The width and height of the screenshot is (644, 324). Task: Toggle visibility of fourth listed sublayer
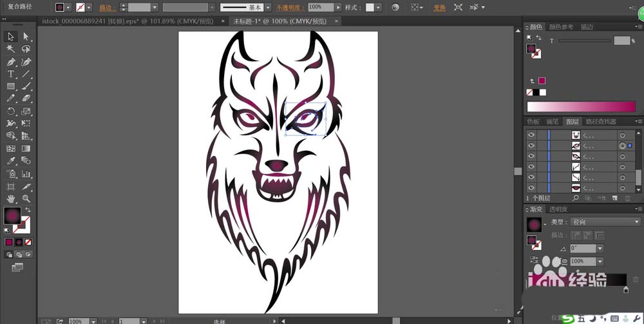click(x=531, y=167)
